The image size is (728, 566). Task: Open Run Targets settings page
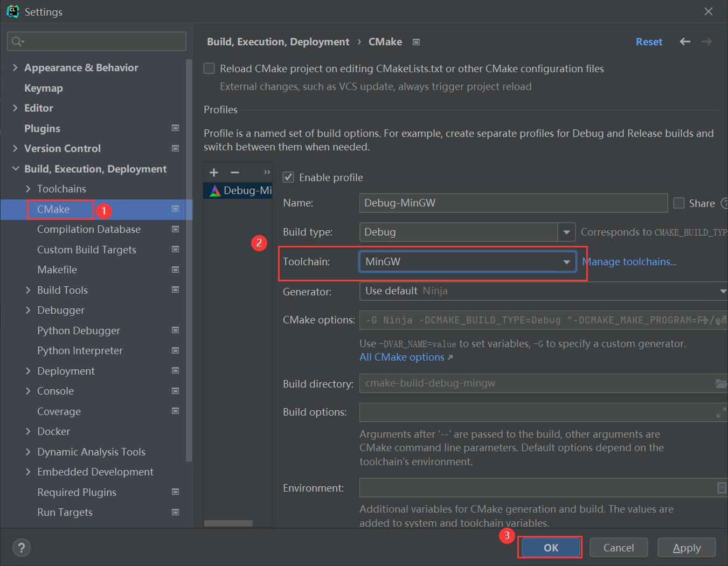[65, 512]
